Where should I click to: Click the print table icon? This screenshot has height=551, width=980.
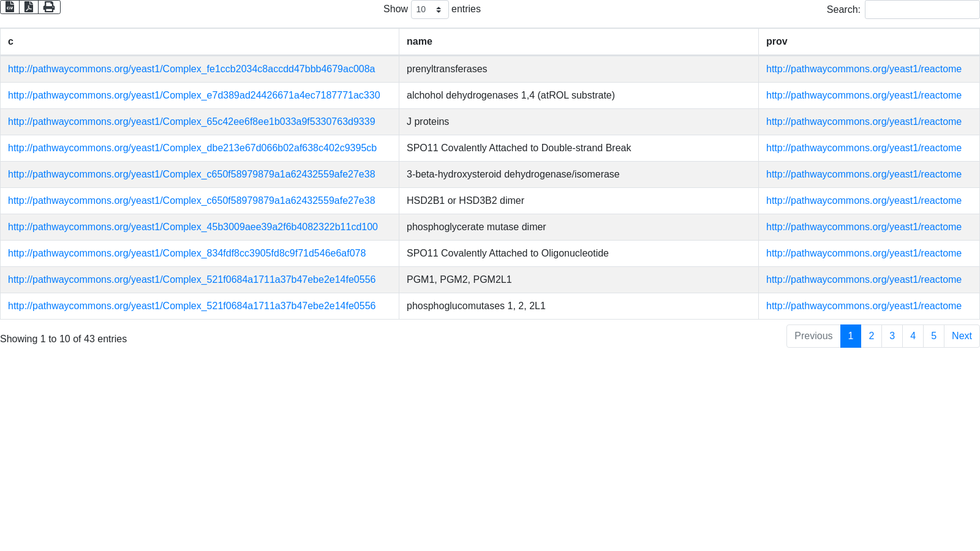(x=49, y=7)
